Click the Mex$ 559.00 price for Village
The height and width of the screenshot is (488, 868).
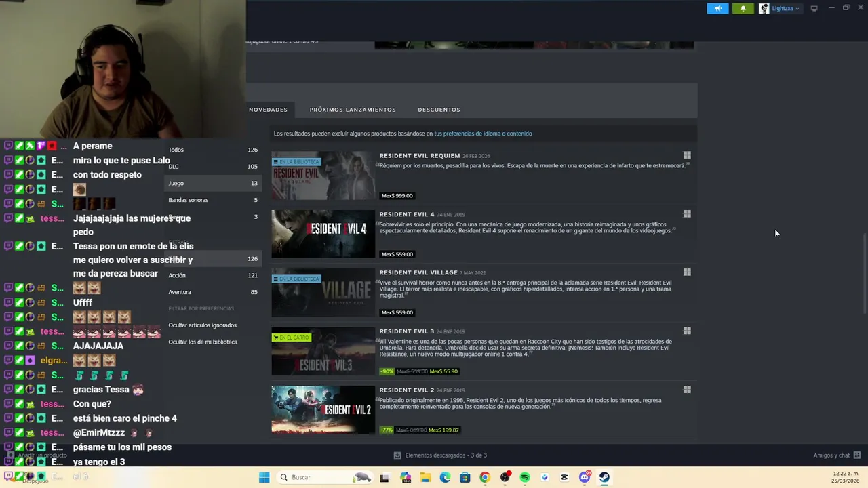point(397,313)
